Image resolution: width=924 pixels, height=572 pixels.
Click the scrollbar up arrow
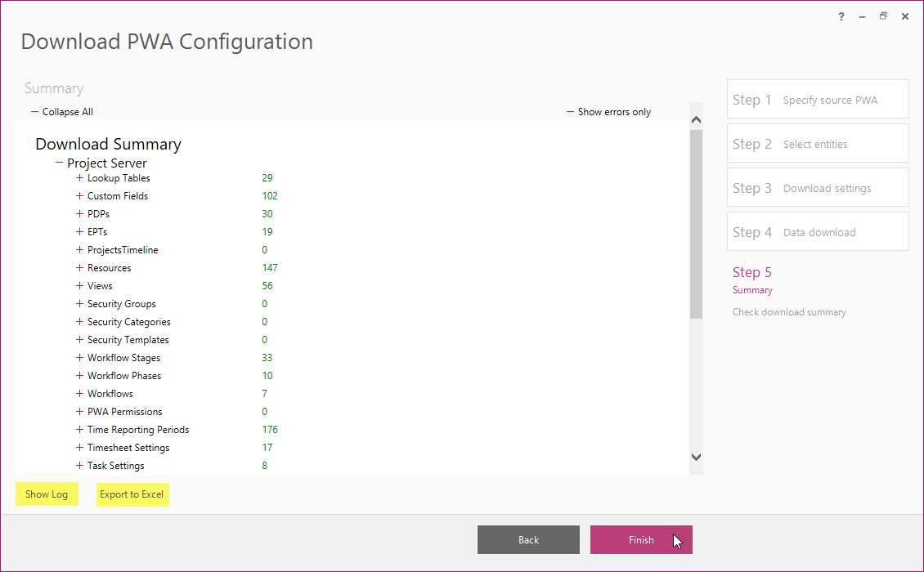696,120
